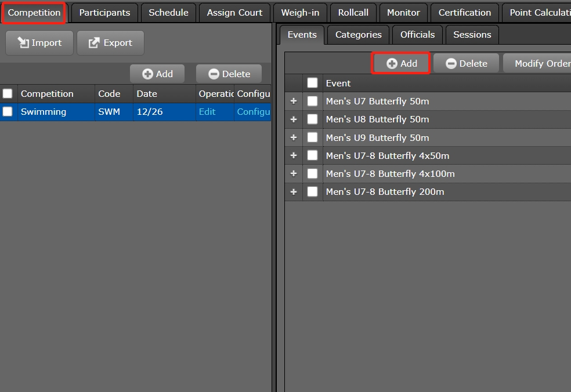Toggle select-all checkbox in Event header
Viewport: 571px width, 392px height.
tap(312, 83)
